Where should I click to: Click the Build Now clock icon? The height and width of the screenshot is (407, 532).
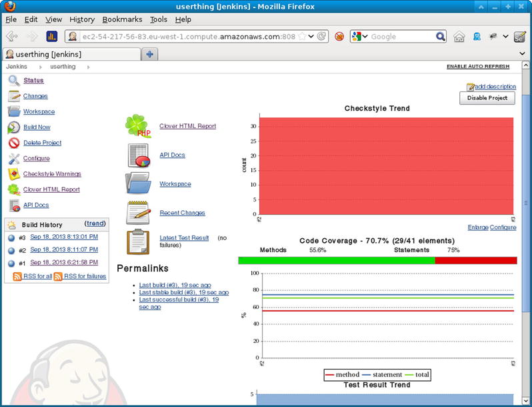13,127
